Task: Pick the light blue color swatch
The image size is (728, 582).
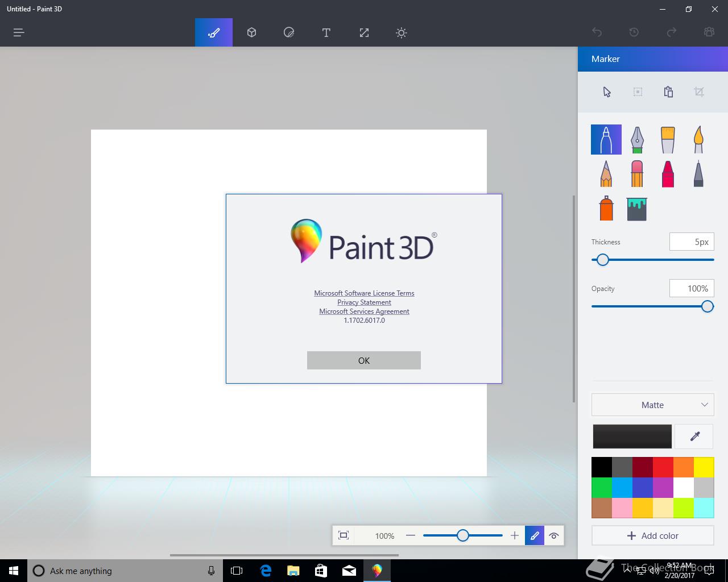Action: [622, 488]
